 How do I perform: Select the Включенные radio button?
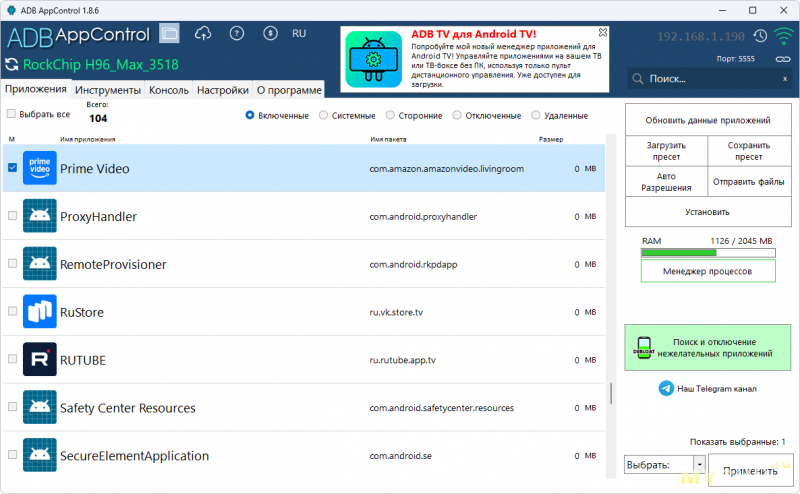coord(250,115)
